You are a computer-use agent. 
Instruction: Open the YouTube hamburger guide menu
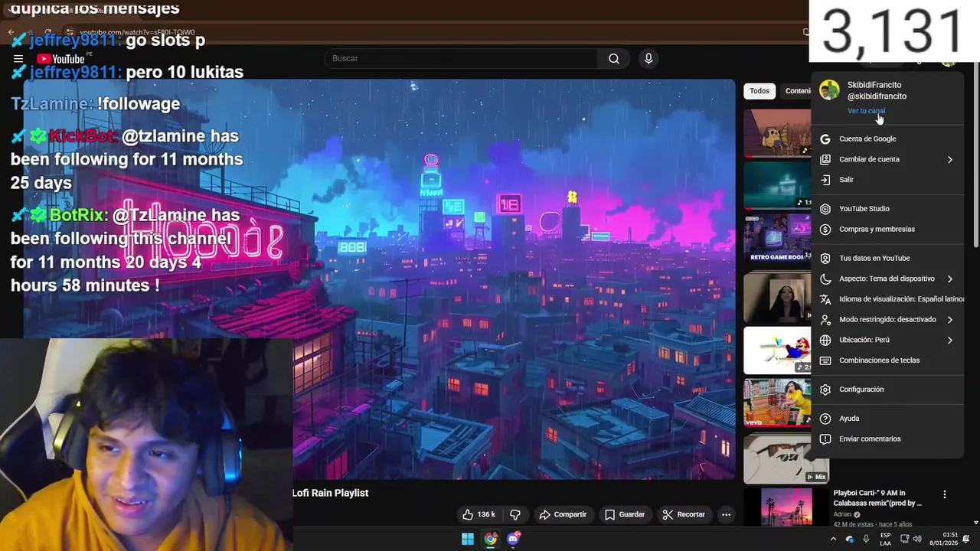pyautogui.click(x=18, y=59)
